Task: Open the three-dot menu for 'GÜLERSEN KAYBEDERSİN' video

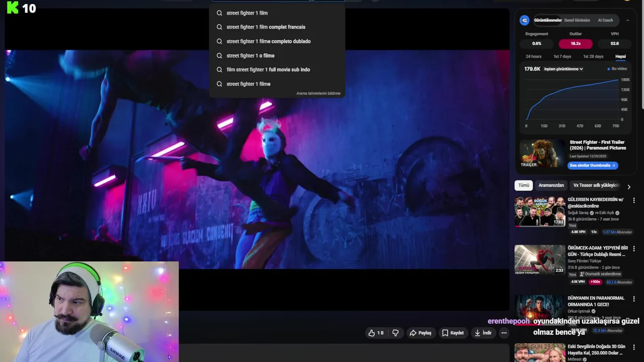Action: pyautogui.click(x=634, y=200)
